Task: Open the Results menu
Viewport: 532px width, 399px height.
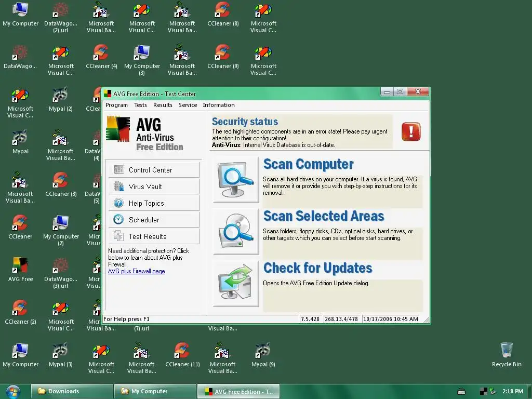Action: point(163,105)
